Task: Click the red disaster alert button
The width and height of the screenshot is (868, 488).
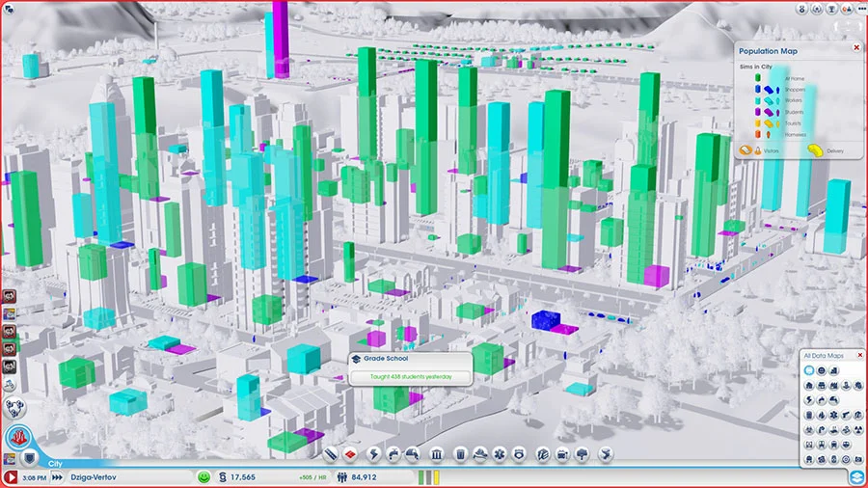Action: pyautogui.click(x=17, y=438)
